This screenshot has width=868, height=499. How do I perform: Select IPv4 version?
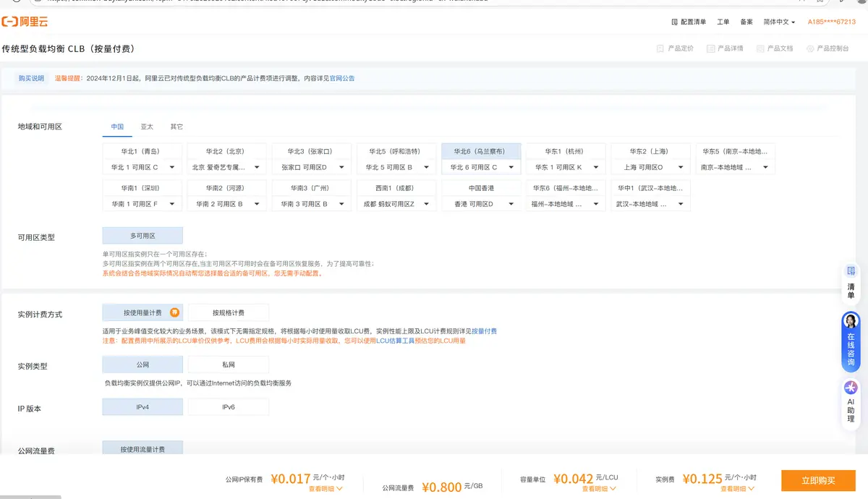tap(142, 407)
